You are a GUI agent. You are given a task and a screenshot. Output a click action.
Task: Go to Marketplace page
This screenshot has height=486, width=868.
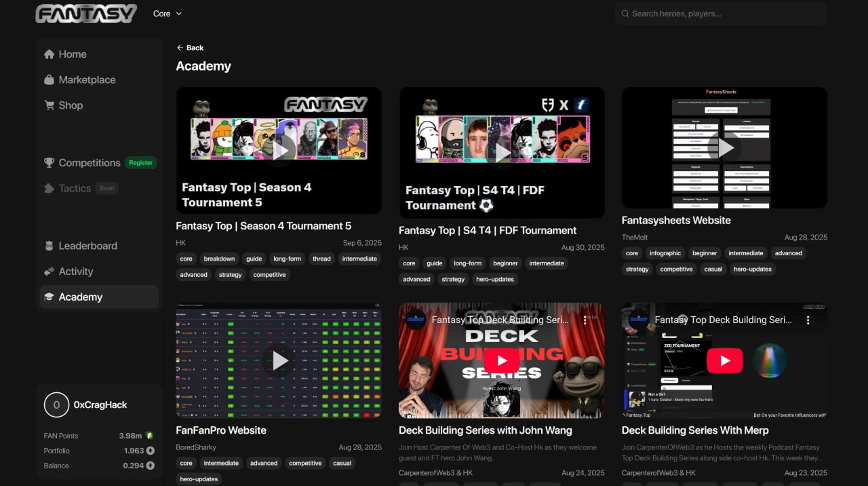[99, 79]
